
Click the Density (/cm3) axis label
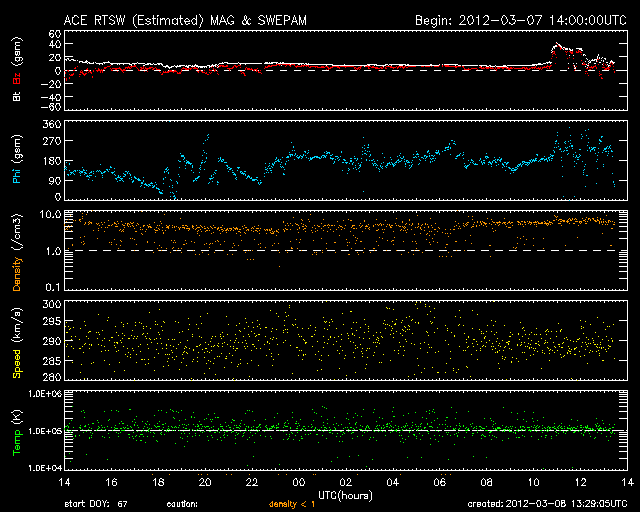click(16, 251)
